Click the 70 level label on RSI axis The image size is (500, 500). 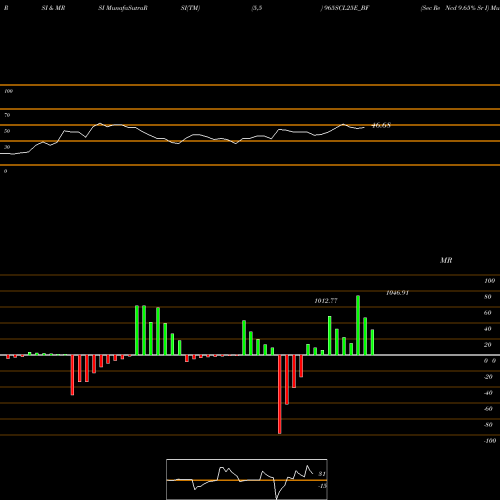[7, 115]
